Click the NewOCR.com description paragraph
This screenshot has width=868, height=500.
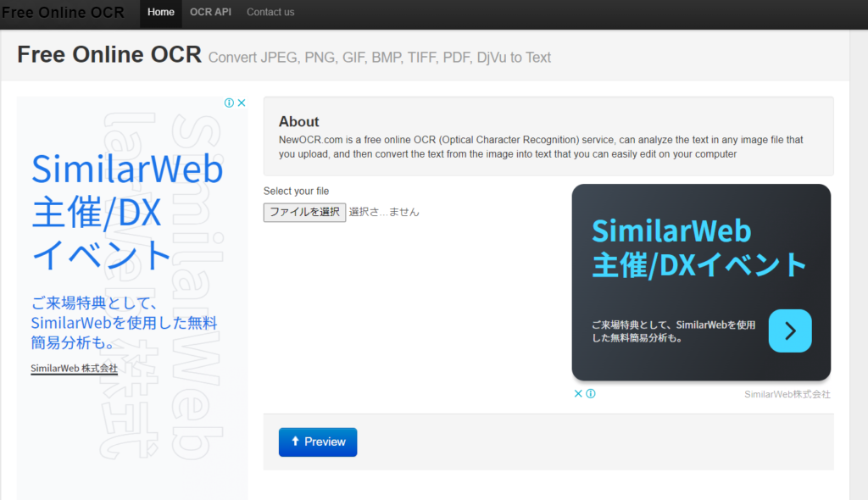[541, 147]
